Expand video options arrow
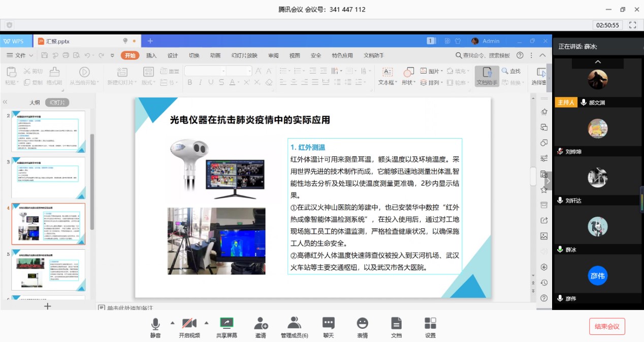Image resolution: width=644 pixels, height=342 pixels. (x=206, y=323)
